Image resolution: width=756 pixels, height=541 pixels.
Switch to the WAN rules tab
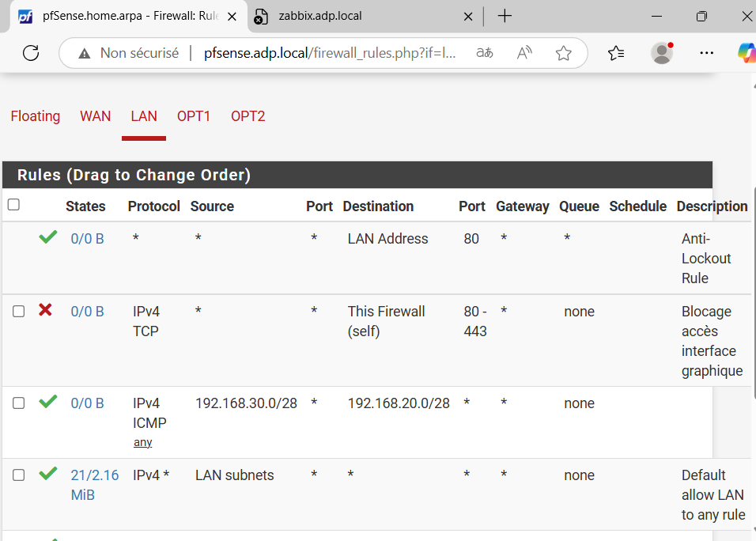pos(95,116)
